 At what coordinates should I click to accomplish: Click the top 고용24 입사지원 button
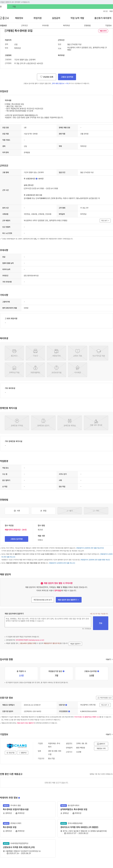click(67, 77)
